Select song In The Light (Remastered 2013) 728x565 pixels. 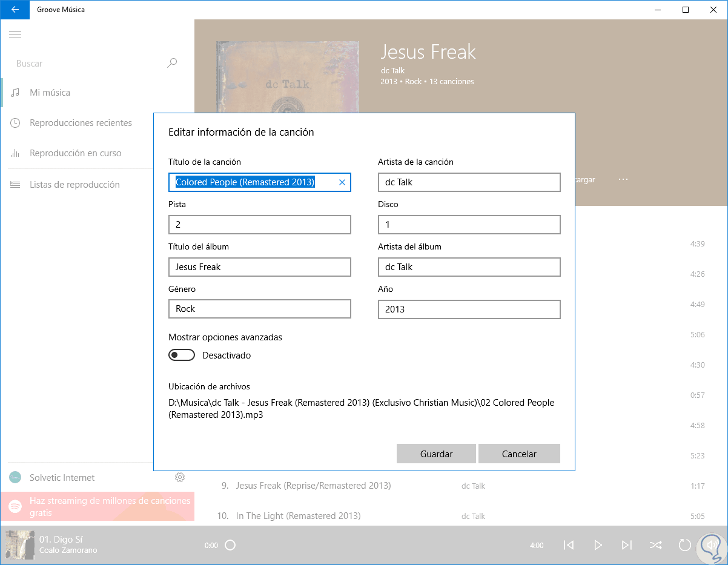pyautogui.click(x=298, y=516)
